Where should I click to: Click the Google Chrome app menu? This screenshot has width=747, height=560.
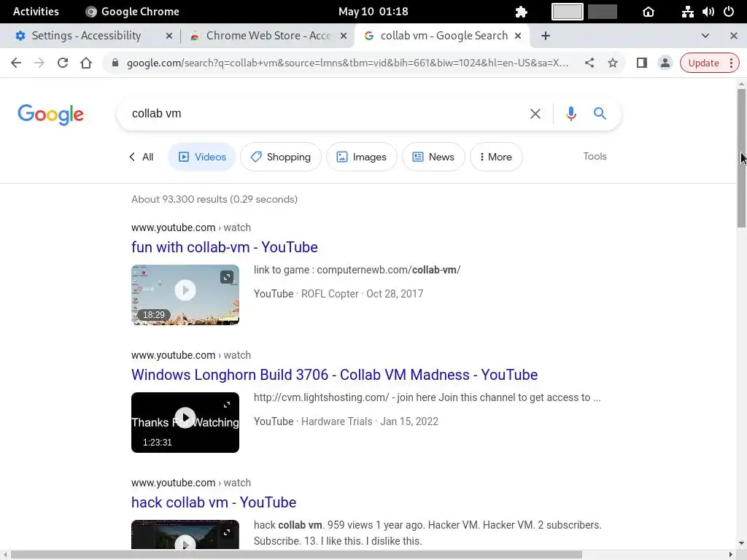[133, 12]
